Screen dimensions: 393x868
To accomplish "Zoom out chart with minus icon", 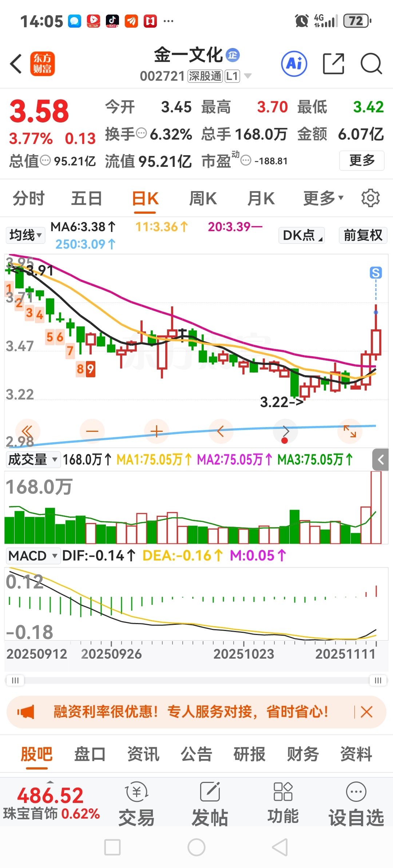I will coord(92,431).
